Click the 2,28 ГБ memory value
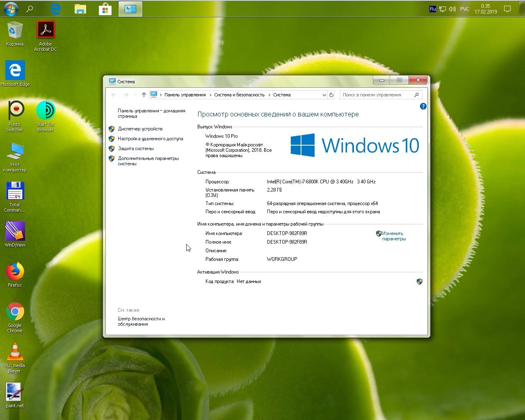Screen dimensions: 525x420 [x=274, y=190]
